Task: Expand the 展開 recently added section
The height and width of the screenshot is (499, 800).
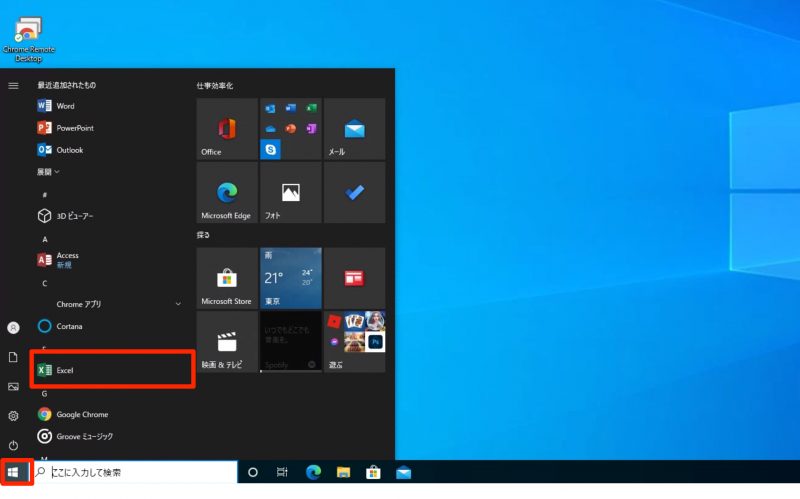Action: click(x=48, y=172)
